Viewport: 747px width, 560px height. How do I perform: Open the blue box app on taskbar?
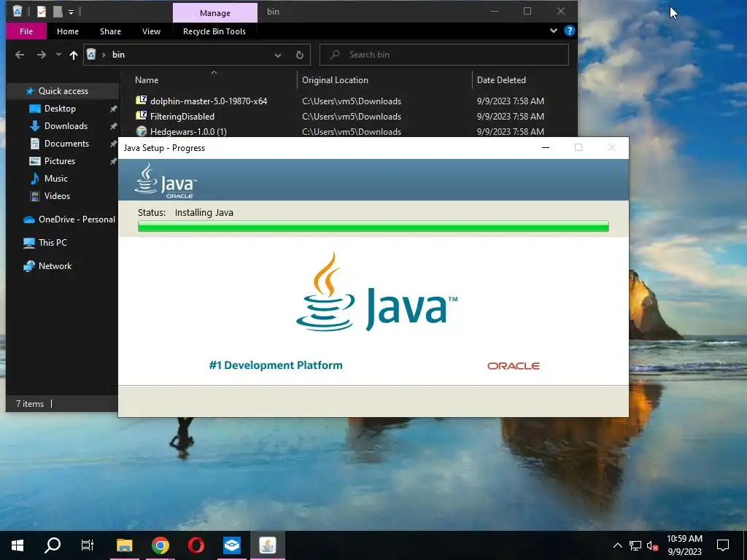pos(231,545)
